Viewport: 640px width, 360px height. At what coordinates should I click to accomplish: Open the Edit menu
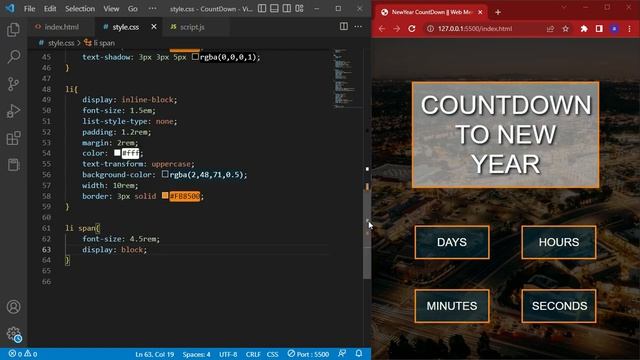(50, 9)
